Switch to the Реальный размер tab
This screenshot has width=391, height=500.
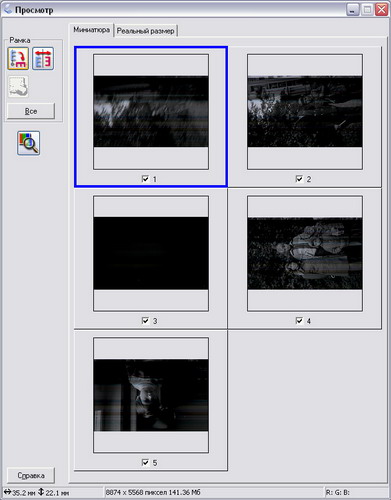click(145, 31)
